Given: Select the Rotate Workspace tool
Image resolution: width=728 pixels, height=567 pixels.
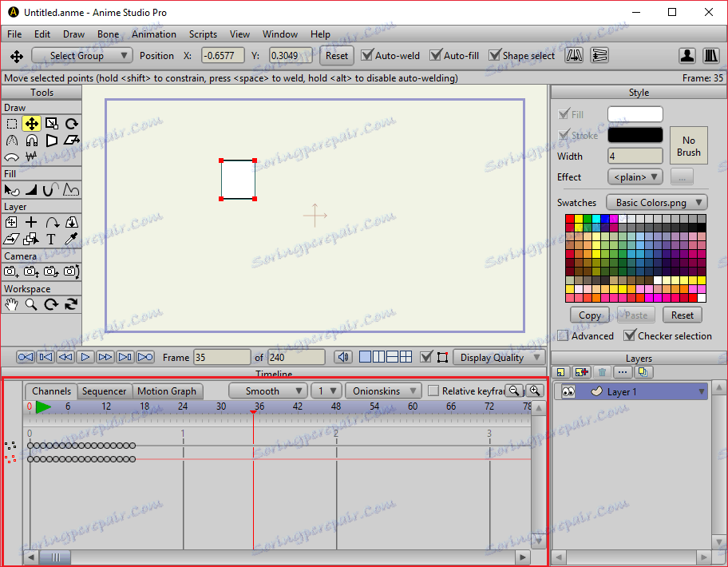Looking at the screenshot, I should click(x=52, y=304).
